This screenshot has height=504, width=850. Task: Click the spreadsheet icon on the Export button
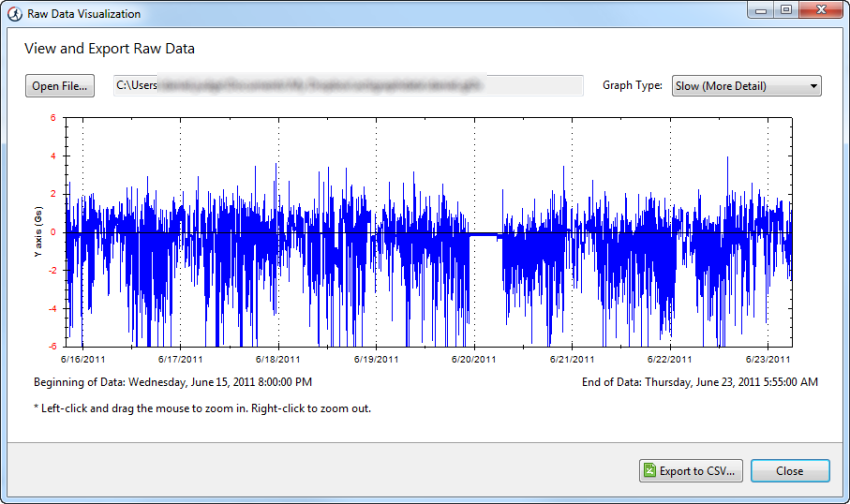(x=649, y=471)
